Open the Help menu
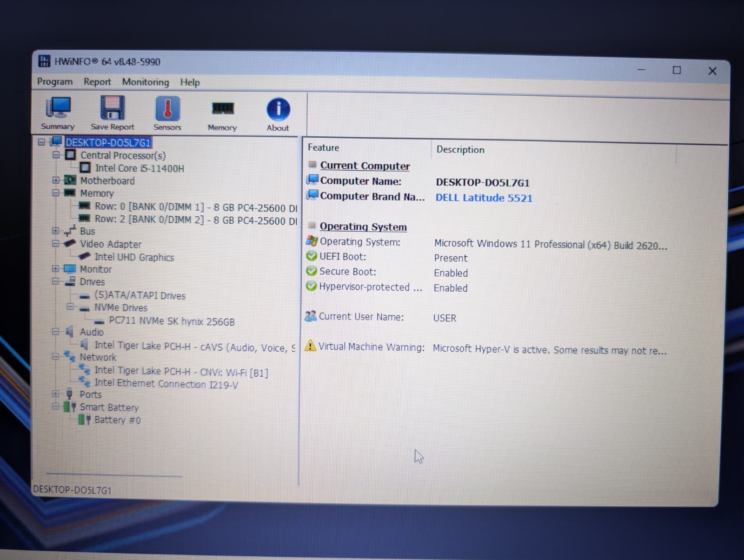Viewport: 744px width, 560px height. pos(190,82)
